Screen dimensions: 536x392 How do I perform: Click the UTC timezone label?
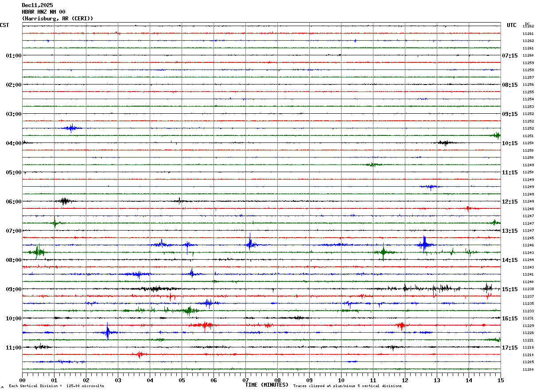click(512, 25)
